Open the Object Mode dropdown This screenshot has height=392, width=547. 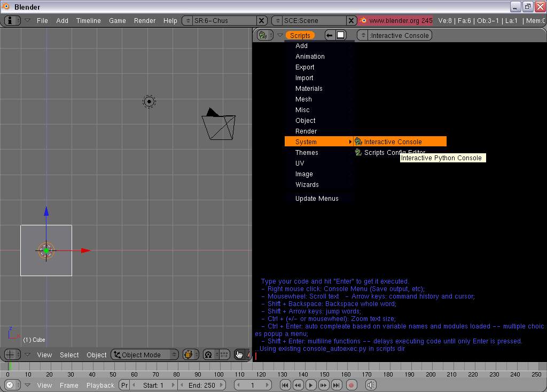click(145, 355)
